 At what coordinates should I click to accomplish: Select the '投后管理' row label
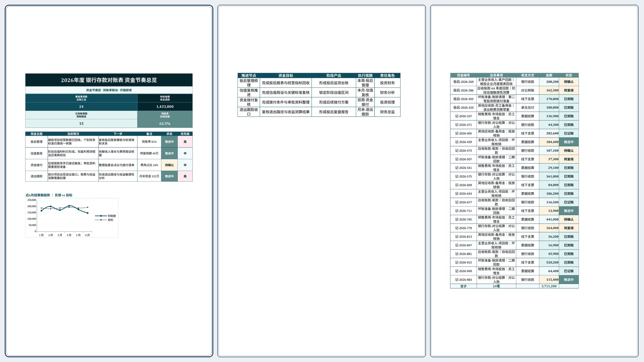click(37, 142)
